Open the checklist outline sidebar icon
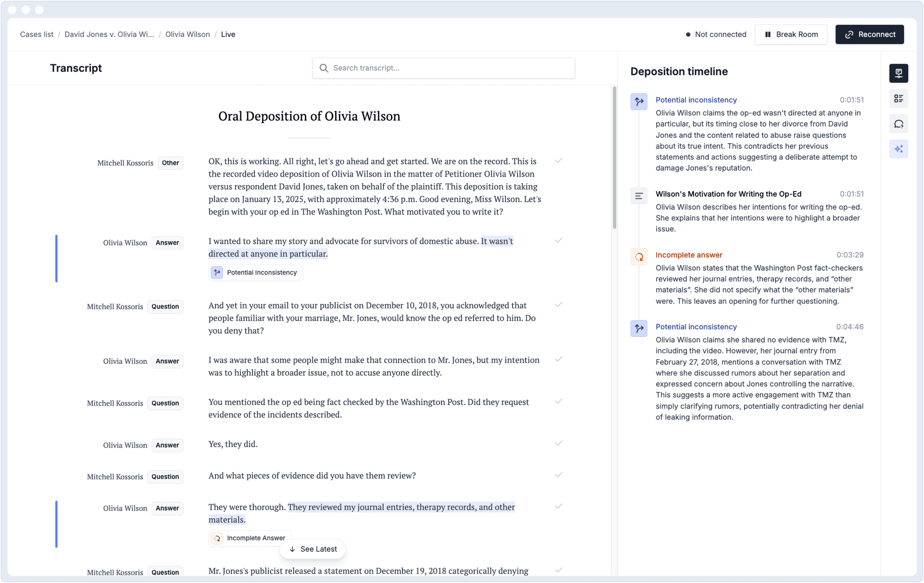This screenshot has height=583, width=924. [x=898, y=99]
